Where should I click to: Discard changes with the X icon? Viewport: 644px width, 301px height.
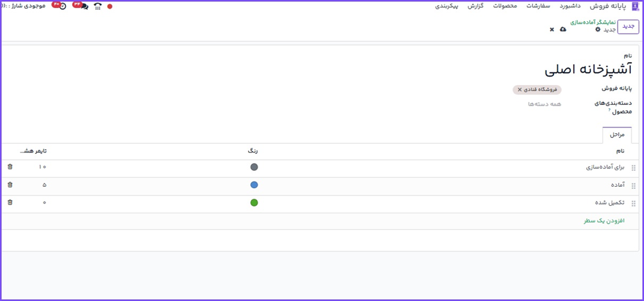(x=552, y=30)
